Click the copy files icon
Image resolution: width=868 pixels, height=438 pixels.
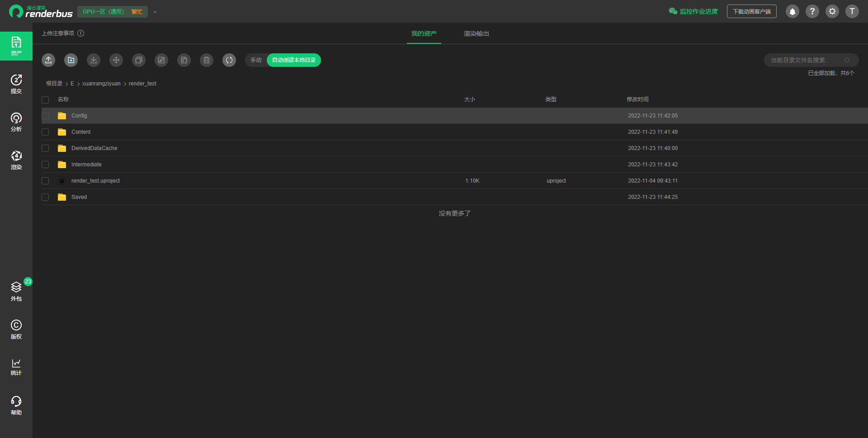139,60
